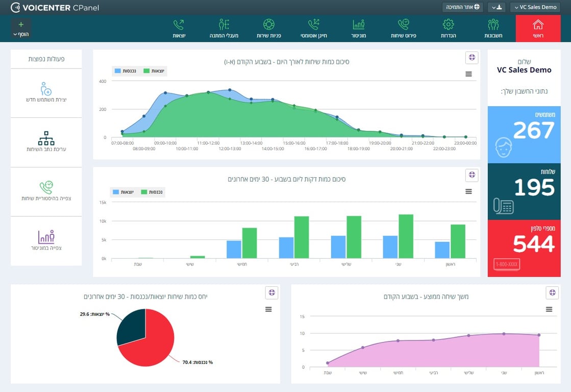Click the people icon above חשבונות

(x=493, y=24)
